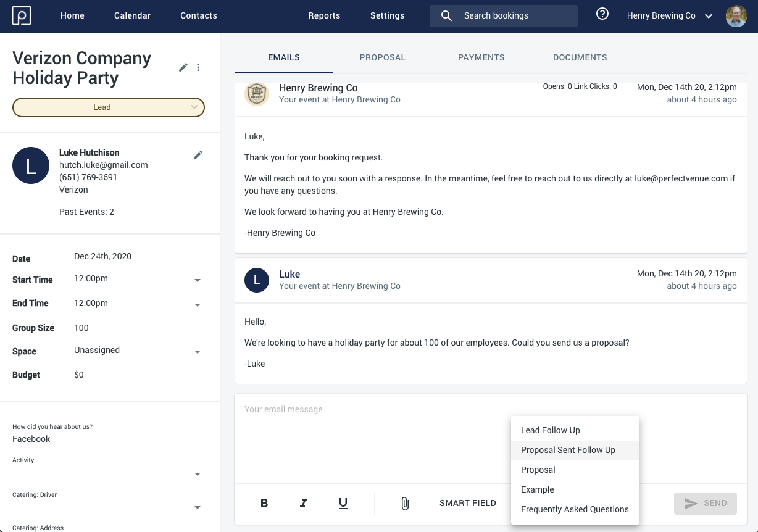Select Lead Follow Up template
Viewport: 758px width, 532px height.
coord(575,430)
